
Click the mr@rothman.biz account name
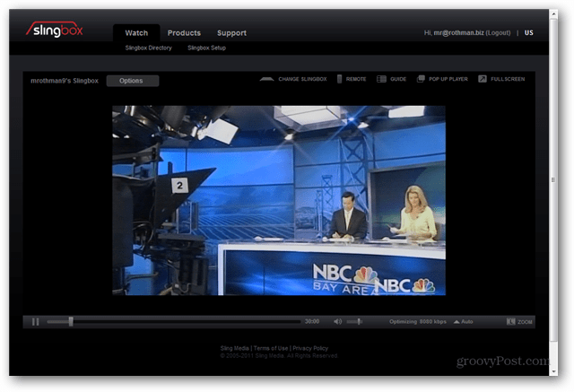458,33
